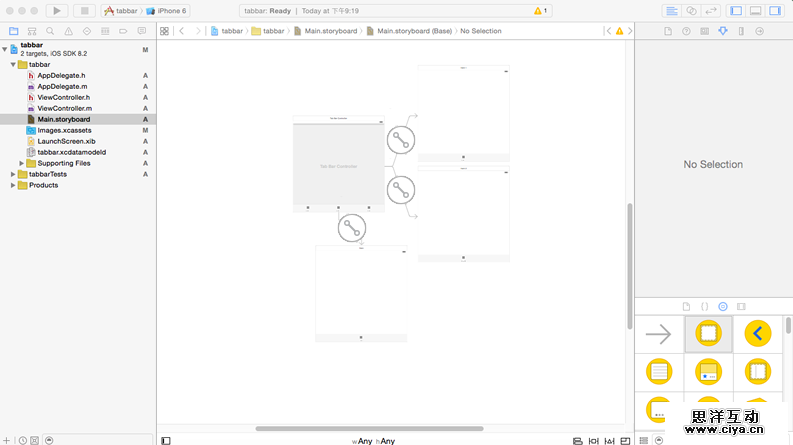Expand the Products folder
Viewport: 793px width, 445px height.
click(x=13, y=185)
